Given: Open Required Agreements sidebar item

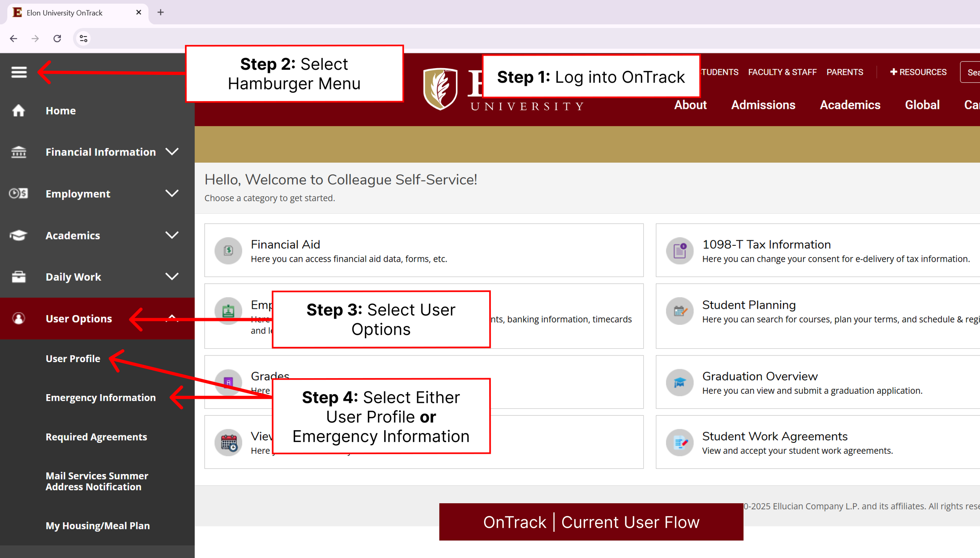Looking at the screenshot, I should [96, 437].
